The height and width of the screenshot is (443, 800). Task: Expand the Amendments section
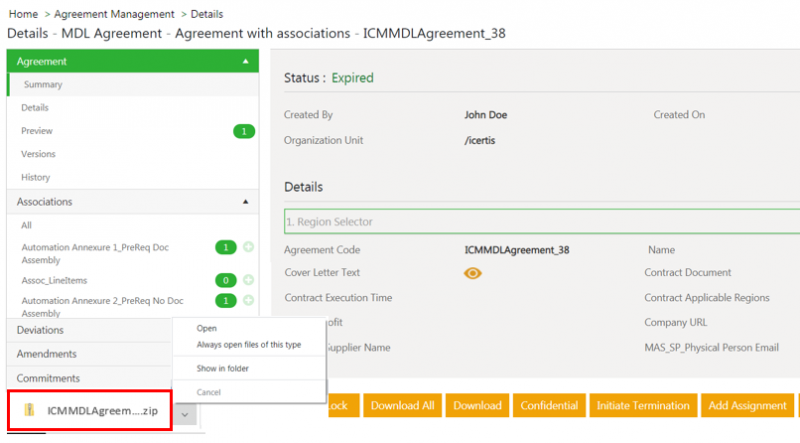[89, 354]
